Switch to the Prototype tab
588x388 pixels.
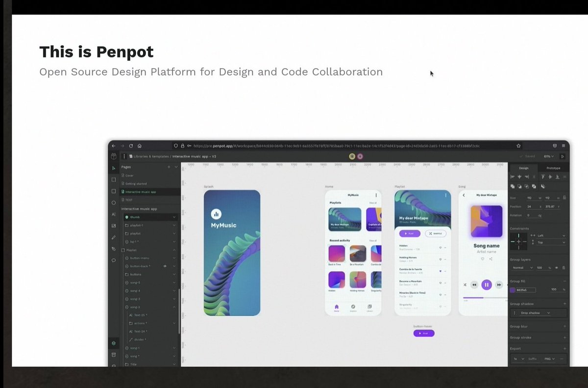click(553, 168)
